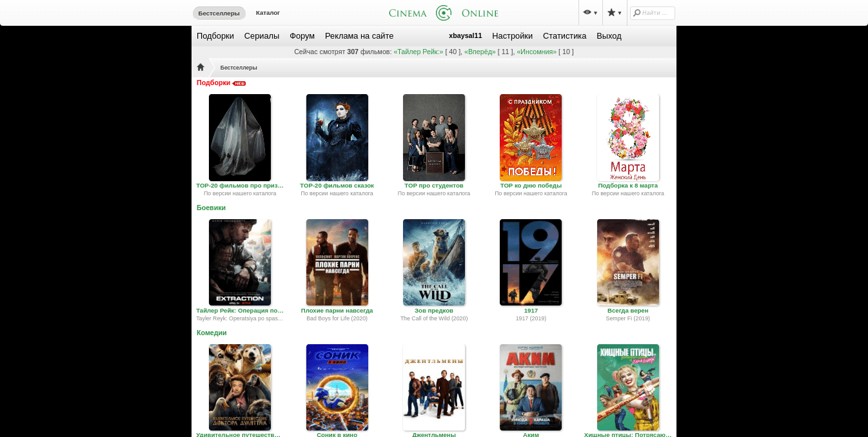868x437 pixels.
Task: Open the Боевики section heading
Action: point(211,208)
